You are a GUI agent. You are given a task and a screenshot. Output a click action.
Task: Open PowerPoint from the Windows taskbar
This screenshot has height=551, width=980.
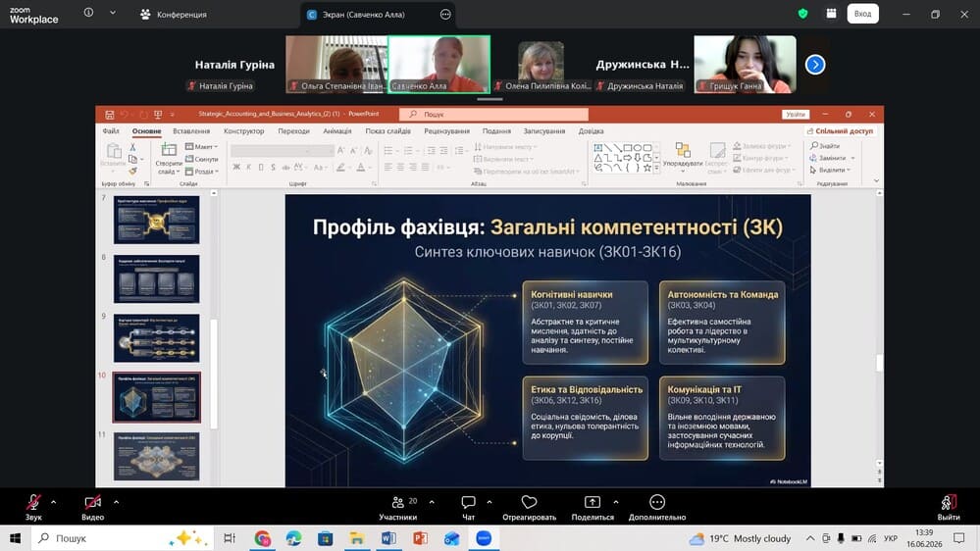[420, 538]
